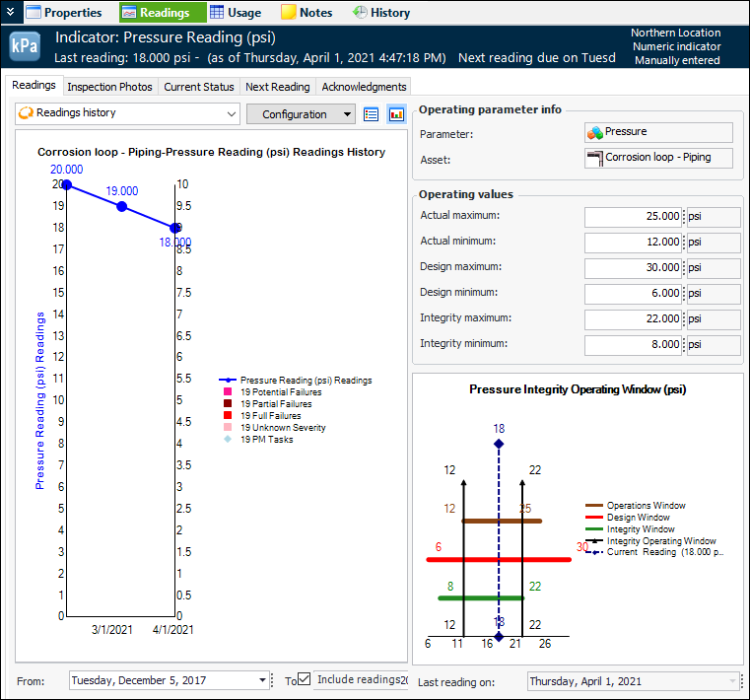Open Next Reading tab
The height and width of the screenshot is (700, 750).
click(277, 87)
